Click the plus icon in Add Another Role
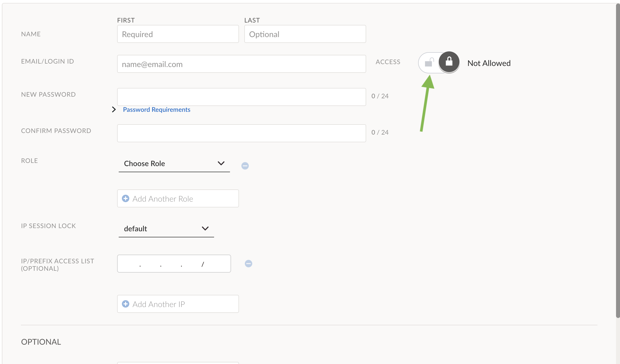 [x=126, y=198]
